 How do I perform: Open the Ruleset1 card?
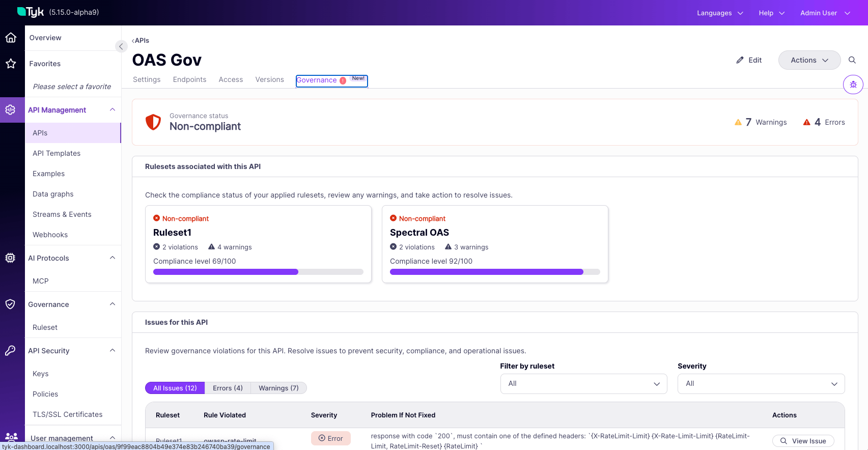[258, 244]
